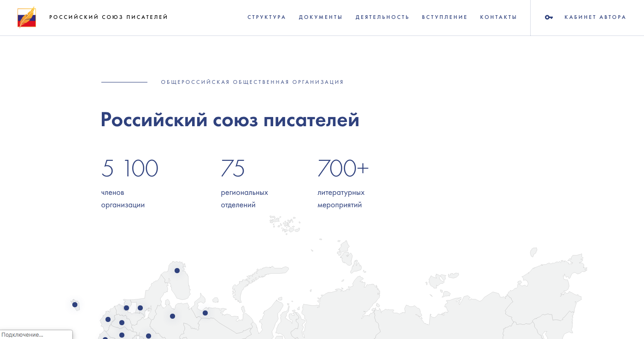Click the литературных мероприятий caption
This screenshot has width=644, height=339.
[x=341, y=199]
